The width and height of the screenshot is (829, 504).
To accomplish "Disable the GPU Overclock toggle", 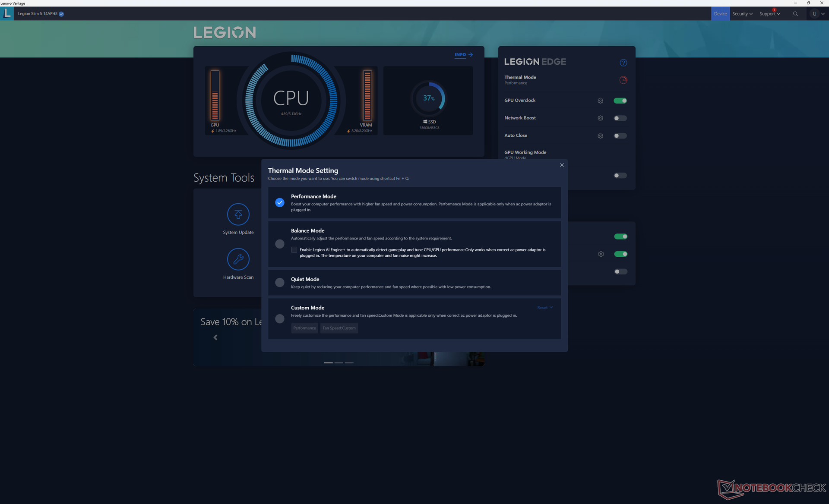I will 620,101.
